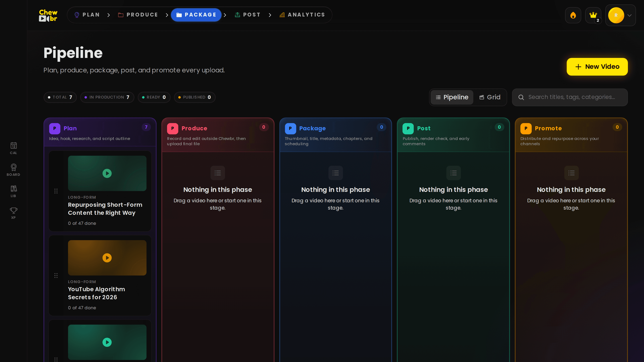This screenshot has height=362, width=644.
Task: Click the Promote column count badge
Action: (x=617, y=127)
